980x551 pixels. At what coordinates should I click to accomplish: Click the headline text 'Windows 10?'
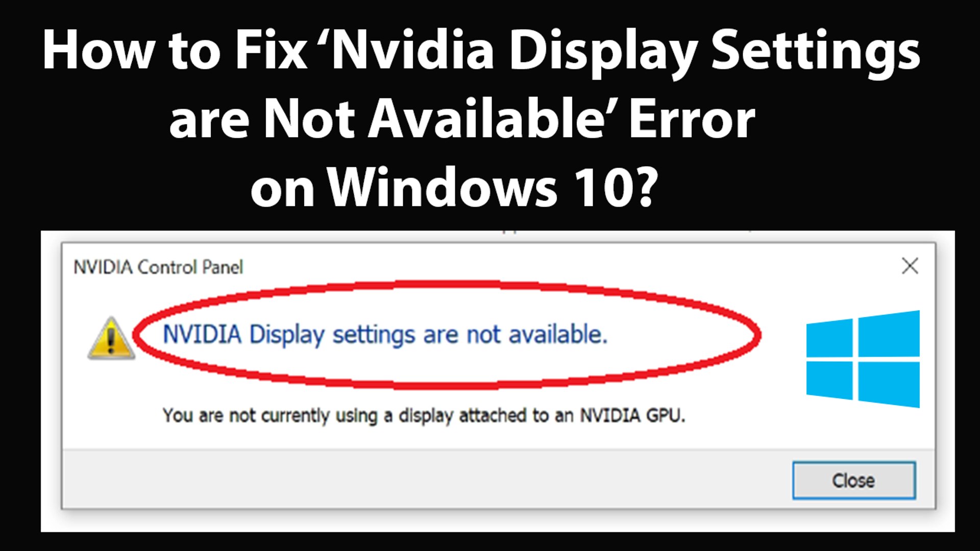click(493, 187)
